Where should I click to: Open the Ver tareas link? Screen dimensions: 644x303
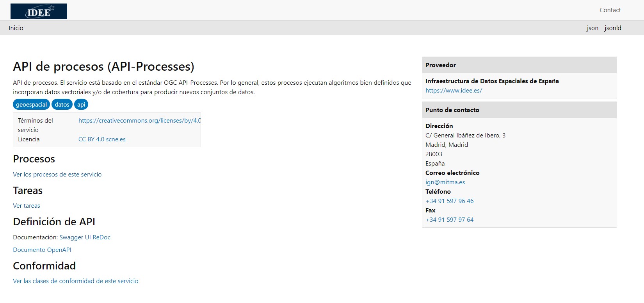[x=27, y=206]
